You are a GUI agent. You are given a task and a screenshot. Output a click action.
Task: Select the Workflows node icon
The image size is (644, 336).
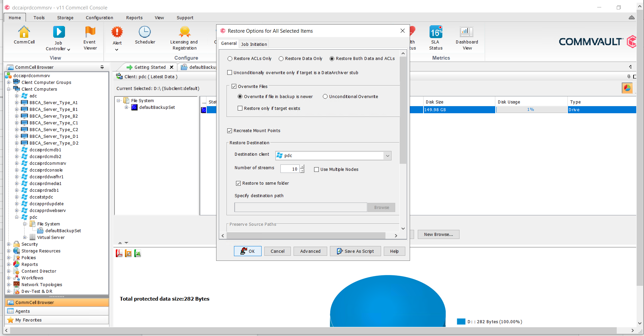click(16, 278)
